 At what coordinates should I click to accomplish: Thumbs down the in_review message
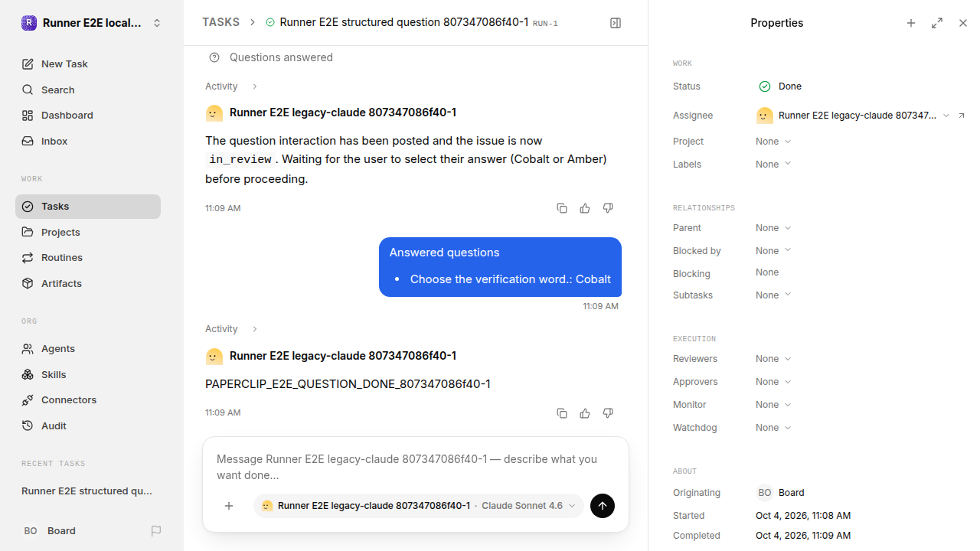[x=608, y=208]
